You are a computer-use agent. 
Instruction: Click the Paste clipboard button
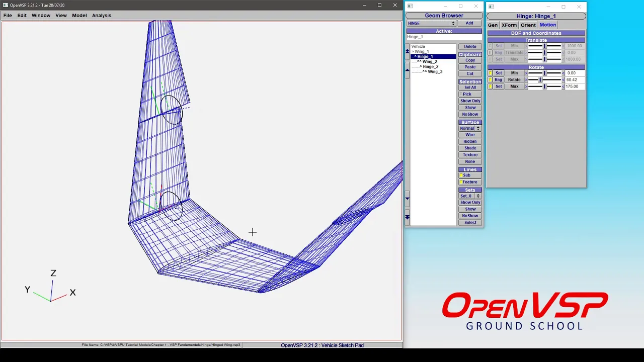470,67
